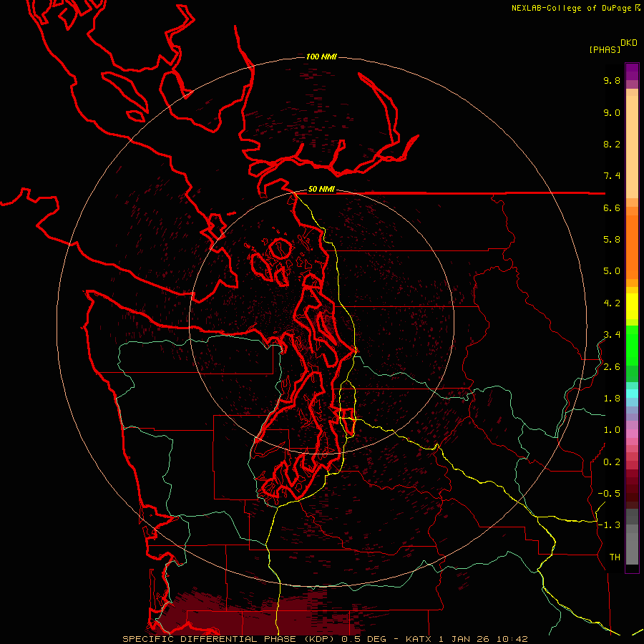Select the 3.4 legend value
Image resolution: width=644 pixels, height=644 pixels.
612,335
